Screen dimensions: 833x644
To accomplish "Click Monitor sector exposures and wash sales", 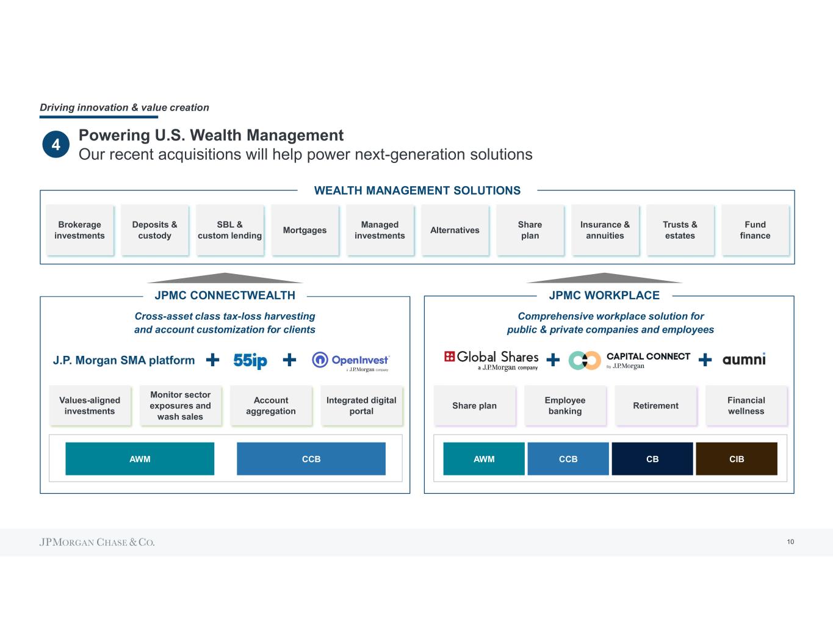I will point(180,406).
